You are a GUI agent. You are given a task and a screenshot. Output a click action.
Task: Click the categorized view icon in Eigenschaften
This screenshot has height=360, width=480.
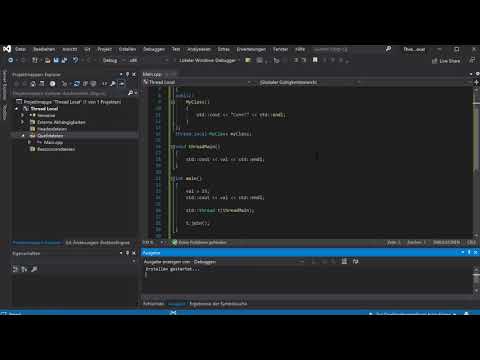click(15, 269)
